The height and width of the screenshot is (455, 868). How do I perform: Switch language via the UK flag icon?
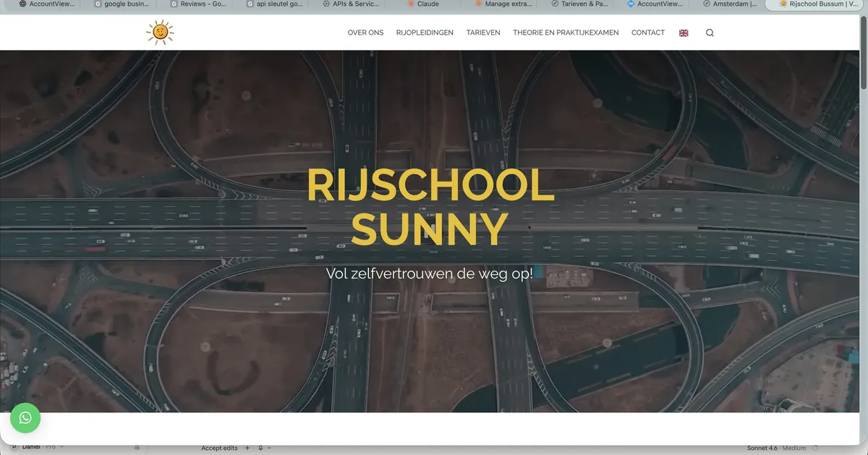[x=684, y=33]
